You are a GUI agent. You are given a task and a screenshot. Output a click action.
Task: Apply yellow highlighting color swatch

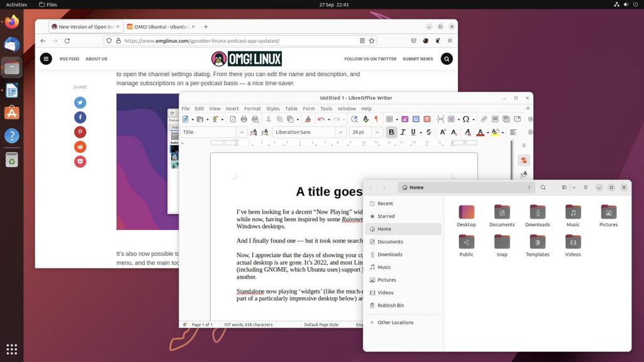tap(496, 132)
